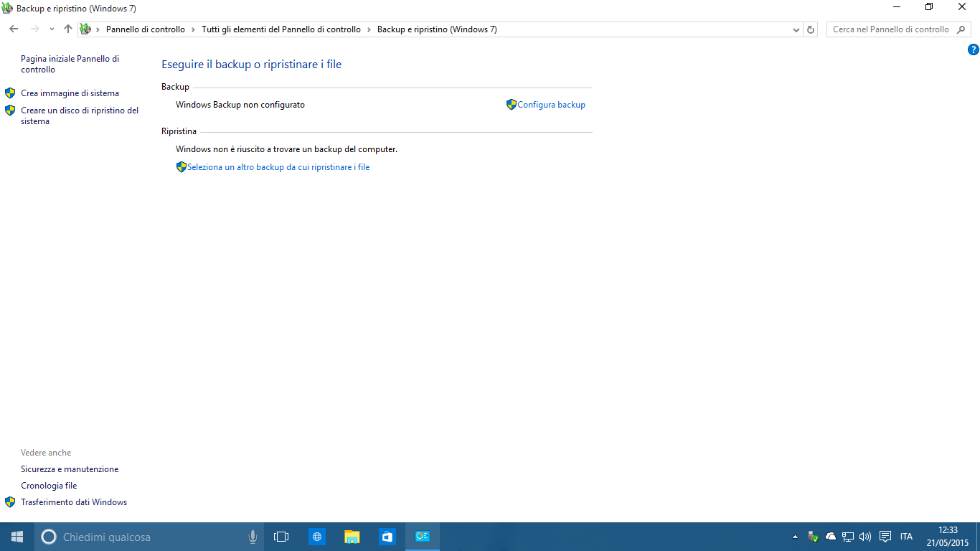The image size is (980, 551).
Task: Open File Explorer on taskbar
Action: pyautogui.click(x=352, y=537)
